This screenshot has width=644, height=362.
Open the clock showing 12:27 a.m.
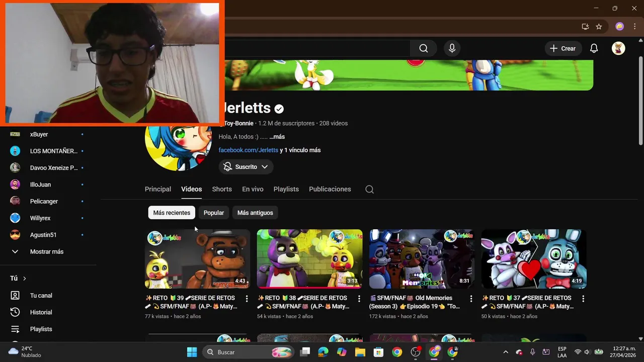[x=624, y=352]
